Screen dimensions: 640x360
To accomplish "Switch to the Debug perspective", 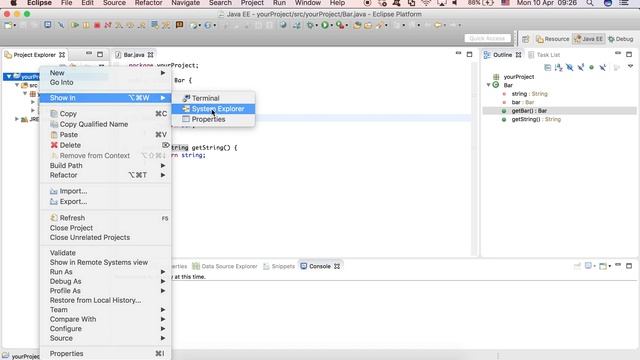I will point(621,39).
